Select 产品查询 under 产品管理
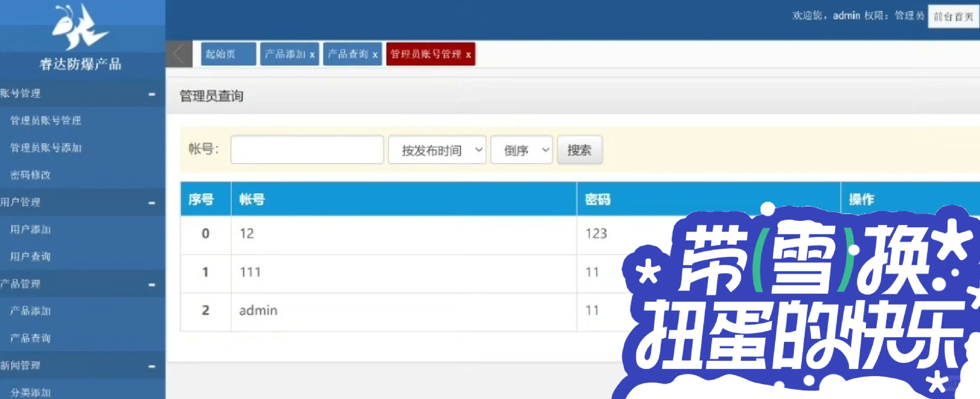This screenshot has width=980, height=399. tap(30, 338)
